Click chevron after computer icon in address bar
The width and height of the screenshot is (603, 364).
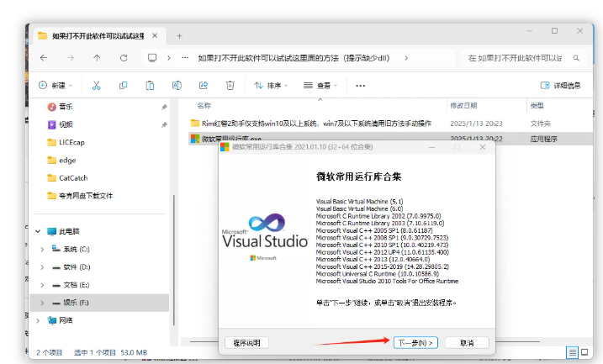169,58
